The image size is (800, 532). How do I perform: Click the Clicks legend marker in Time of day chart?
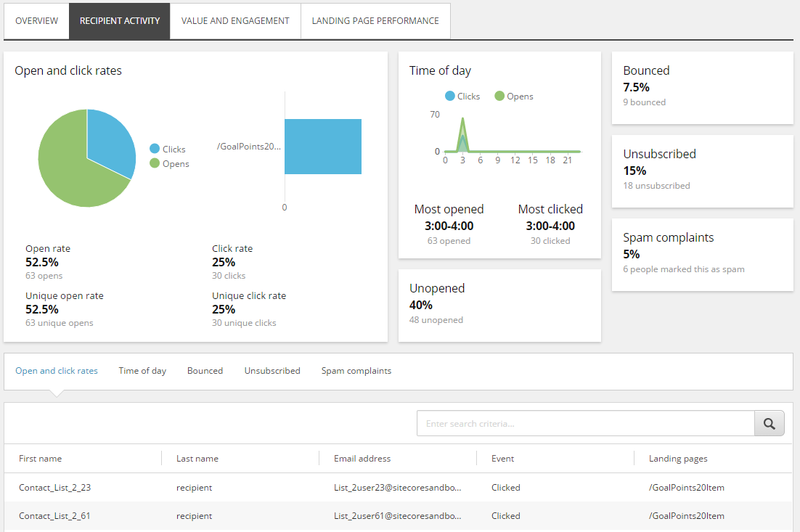point(449,96)
